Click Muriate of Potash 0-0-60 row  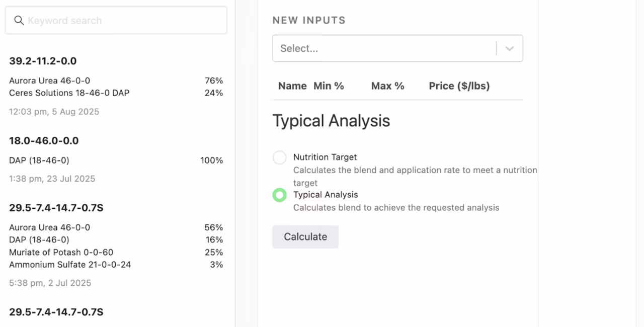(116, 253)
